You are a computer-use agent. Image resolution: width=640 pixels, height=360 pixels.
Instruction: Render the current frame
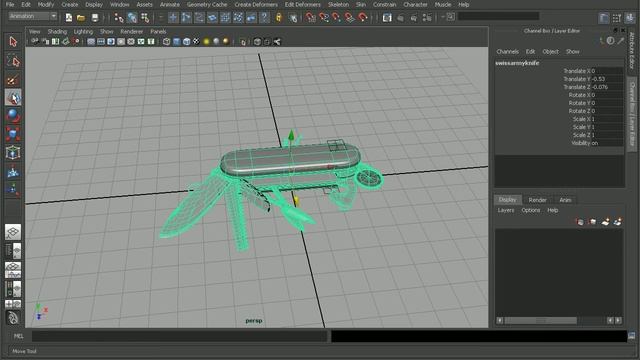[x=400, y=18]
